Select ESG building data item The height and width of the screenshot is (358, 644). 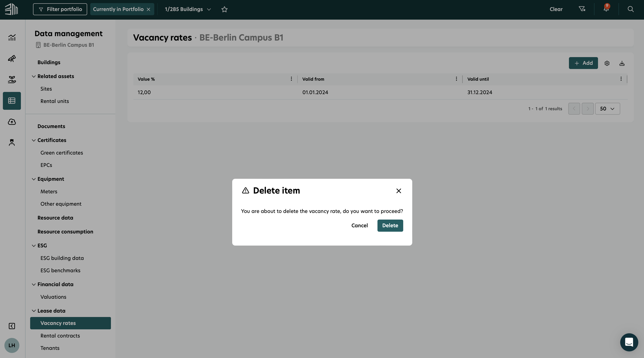click(x=62, y=258)
